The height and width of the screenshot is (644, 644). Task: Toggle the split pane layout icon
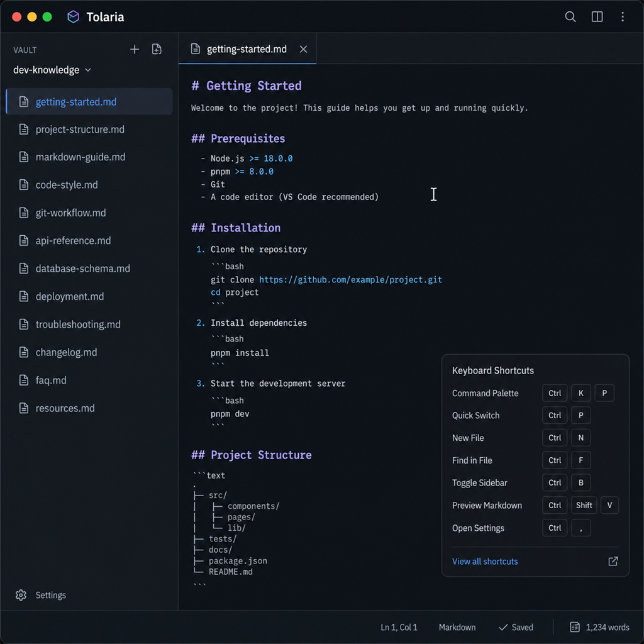pos(597,17)
